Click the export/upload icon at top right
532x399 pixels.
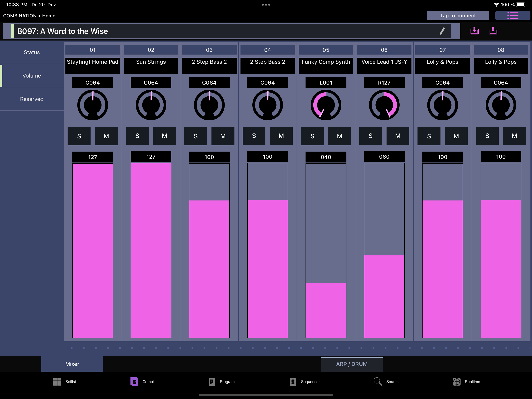493,31
